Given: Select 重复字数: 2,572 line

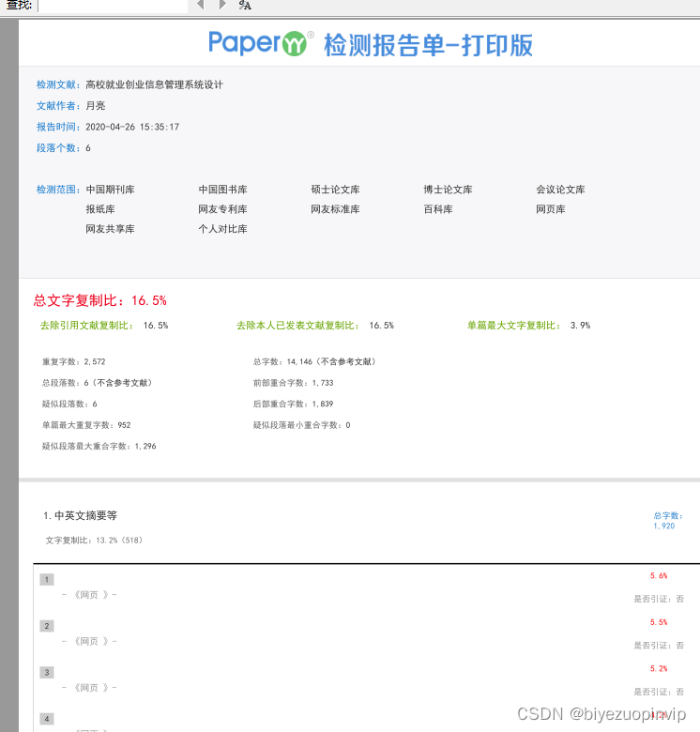Looking at the screenshot, I should 74,362.
